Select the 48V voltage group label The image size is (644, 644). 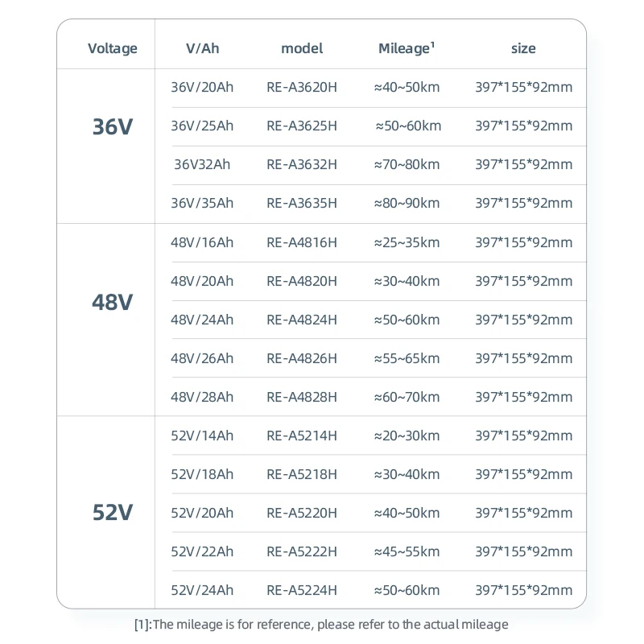click(113, 303)
